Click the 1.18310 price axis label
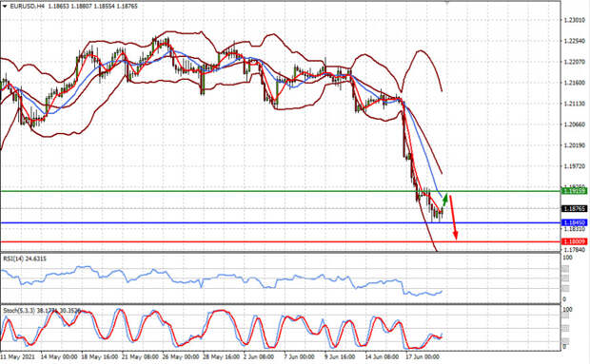This screenshot has width=590, height=364. click(x=575, y=229)
